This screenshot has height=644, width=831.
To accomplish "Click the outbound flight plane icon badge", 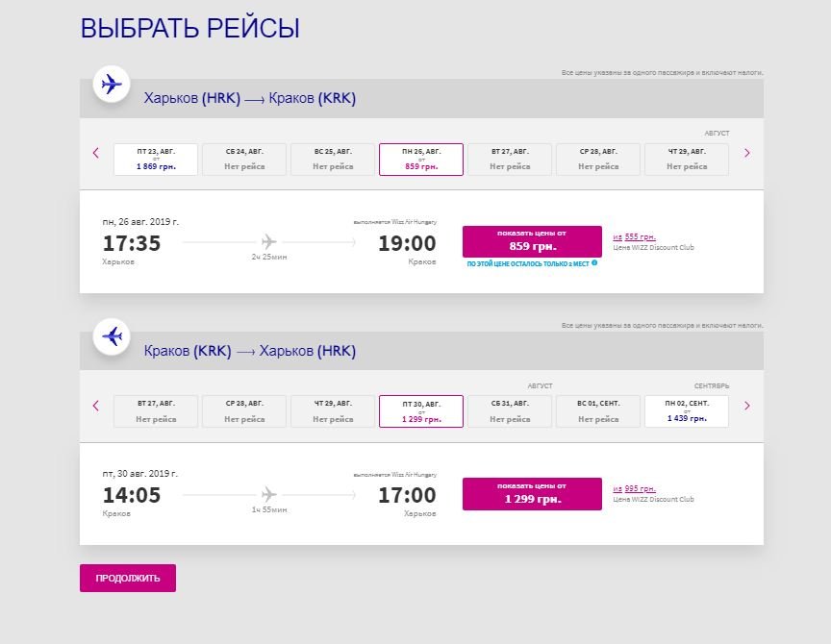I will (x=112, y=85).
